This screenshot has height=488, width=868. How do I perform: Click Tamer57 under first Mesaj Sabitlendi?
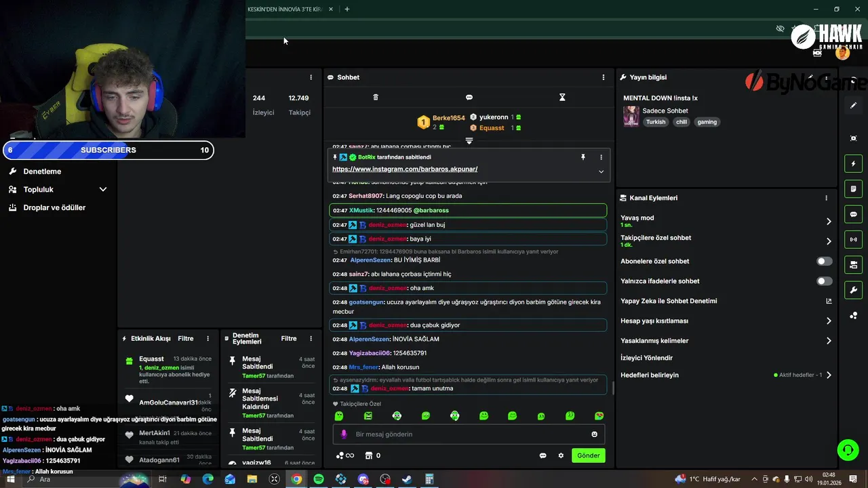click(254, 375)
